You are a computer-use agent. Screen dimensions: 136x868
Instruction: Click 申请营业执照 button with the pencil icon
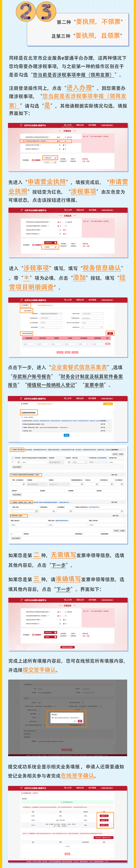point(50,158)
